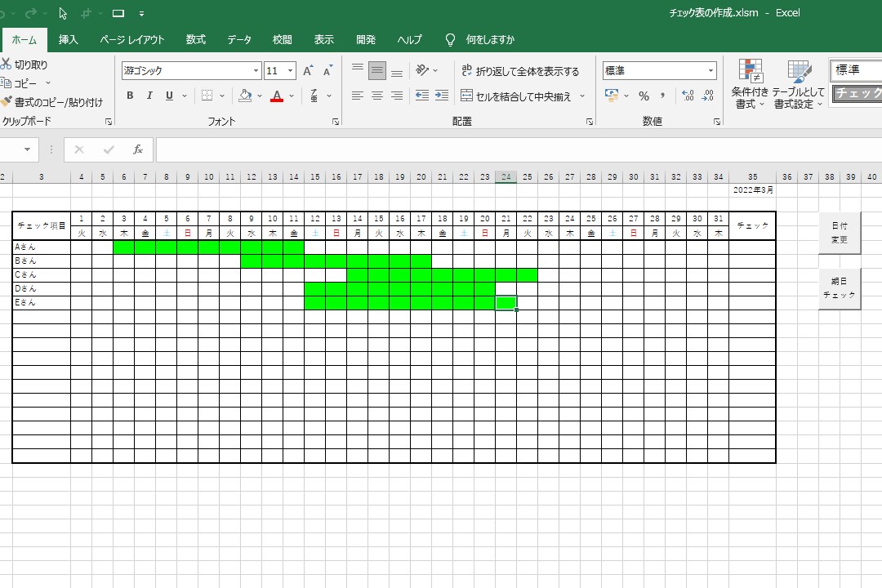This screenshot has height=588, width=882.
Task: Toggle middle vertical alignment
Action: pos(376,70)
